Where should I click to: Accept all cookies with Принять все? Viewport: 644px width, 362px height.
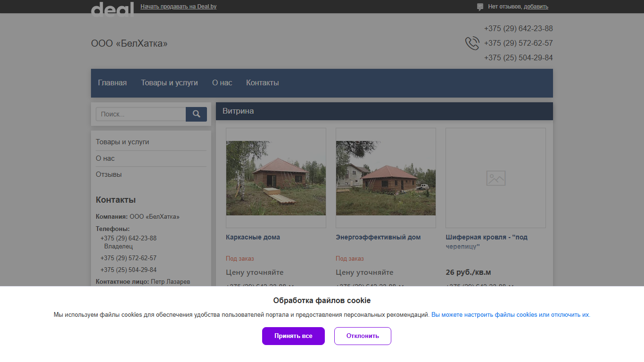click(x=293, y=336)
